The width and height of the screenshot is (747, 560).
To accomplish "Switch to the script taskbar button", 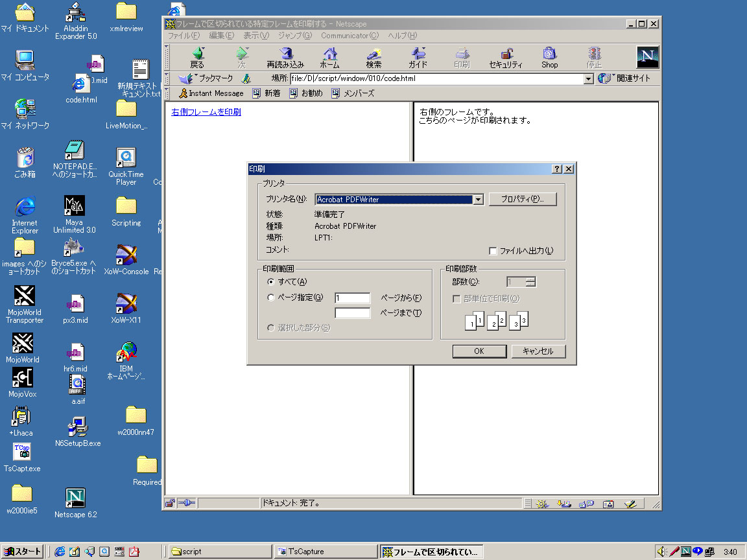I will (x=220, y=552).
